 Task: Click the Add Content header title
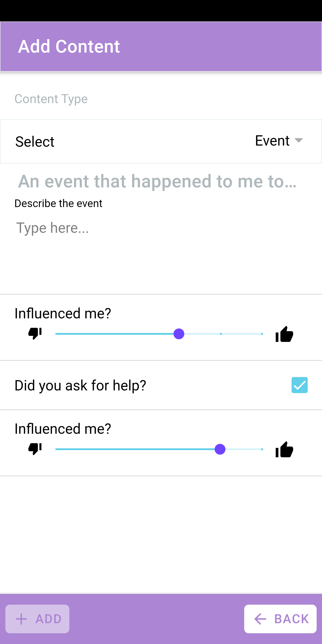[x=69, y=47]
